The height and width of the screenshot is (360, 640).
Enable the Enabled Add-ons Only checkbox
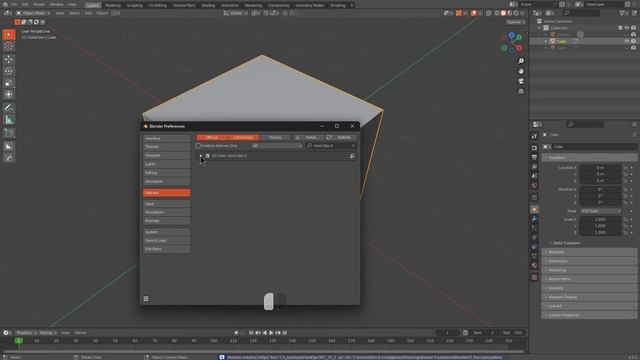tap(198, 146)
